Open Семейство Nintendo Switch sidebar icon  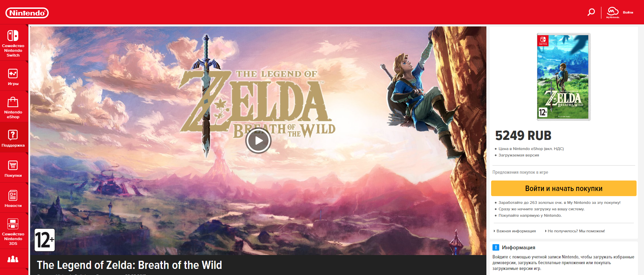[x=13, y=36]
